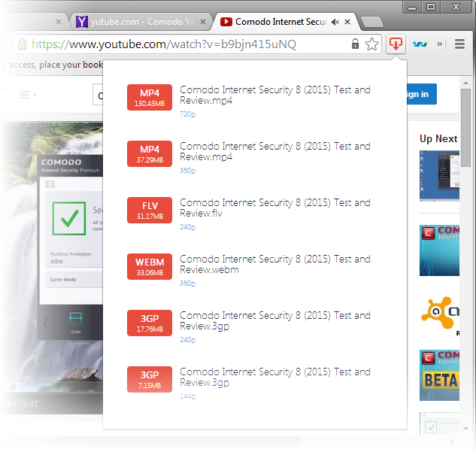
Task: Click the 360p label under the WEBM file
Action: [187, 284]
